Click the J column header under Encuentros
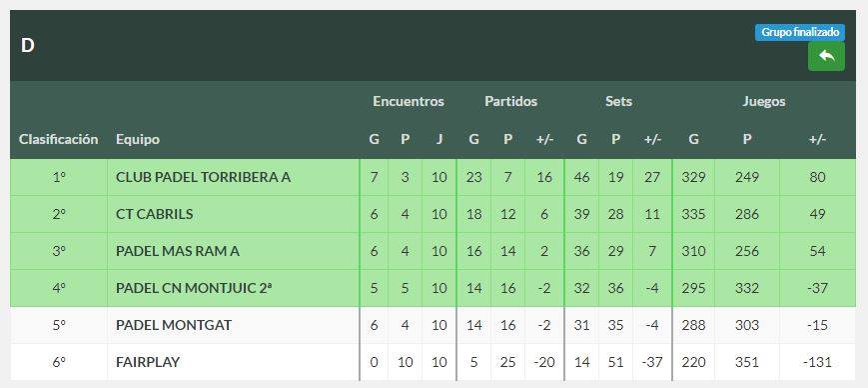 (x=438, y=139)
